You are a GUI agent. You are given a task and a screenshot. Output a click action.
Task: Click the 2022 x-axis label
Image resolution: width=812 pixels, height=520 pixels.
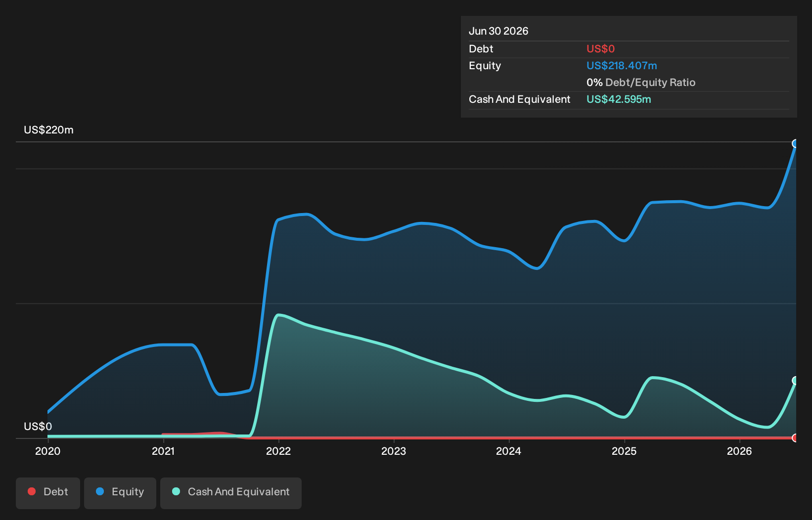(278, 451)
